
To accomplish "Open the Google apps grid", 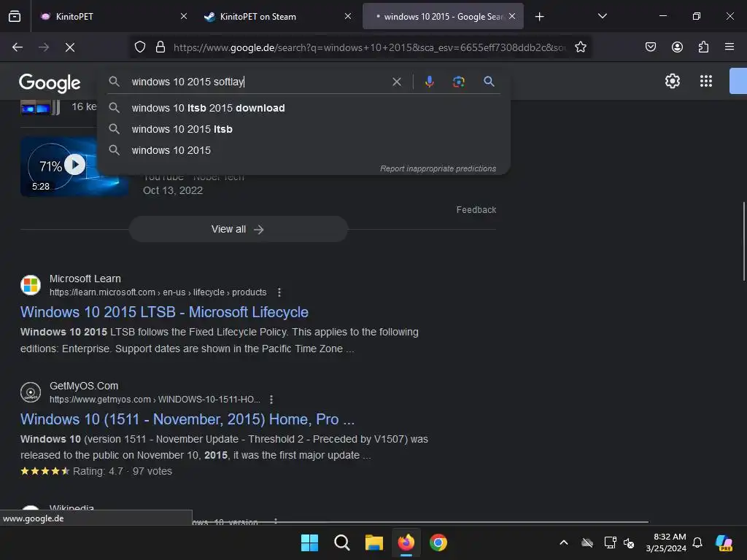I will [x=706, y=81].
